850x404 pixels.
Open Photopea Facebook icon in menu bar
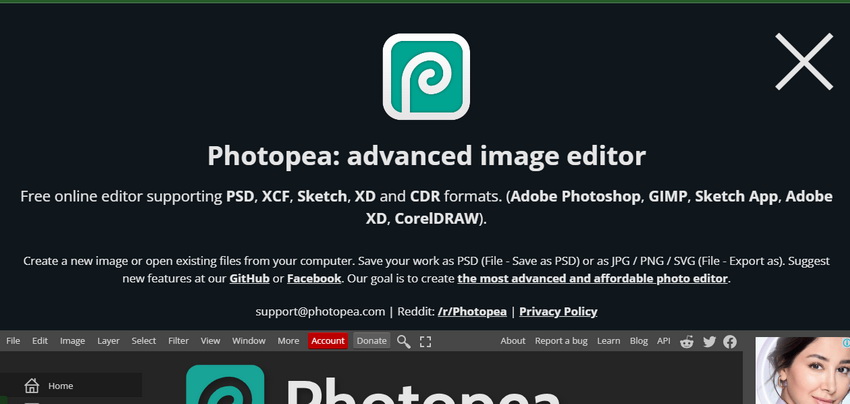(730, 341)
